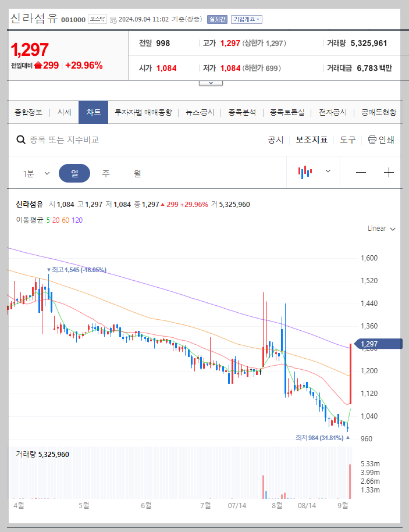This screenshot has width=409, height=532.
Task: Open the Linear scale dropdown
Action: (x=381, y=228)
